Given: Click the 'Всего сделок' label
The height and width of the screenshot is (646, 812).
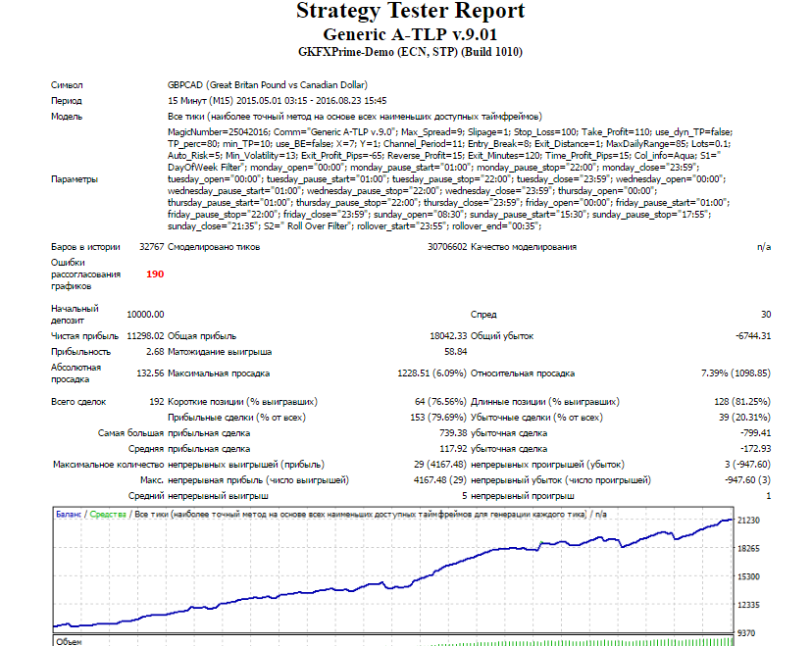Looking at the screenshot, I should [78, 402].
